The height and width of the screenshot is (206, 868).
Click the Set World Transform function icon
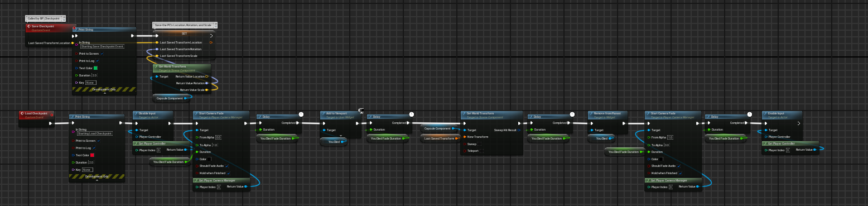[464, 114]
